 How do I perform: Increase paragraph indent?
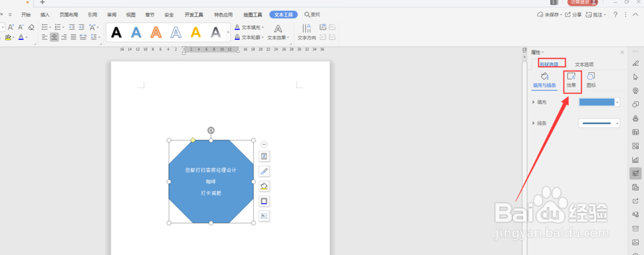81,27
